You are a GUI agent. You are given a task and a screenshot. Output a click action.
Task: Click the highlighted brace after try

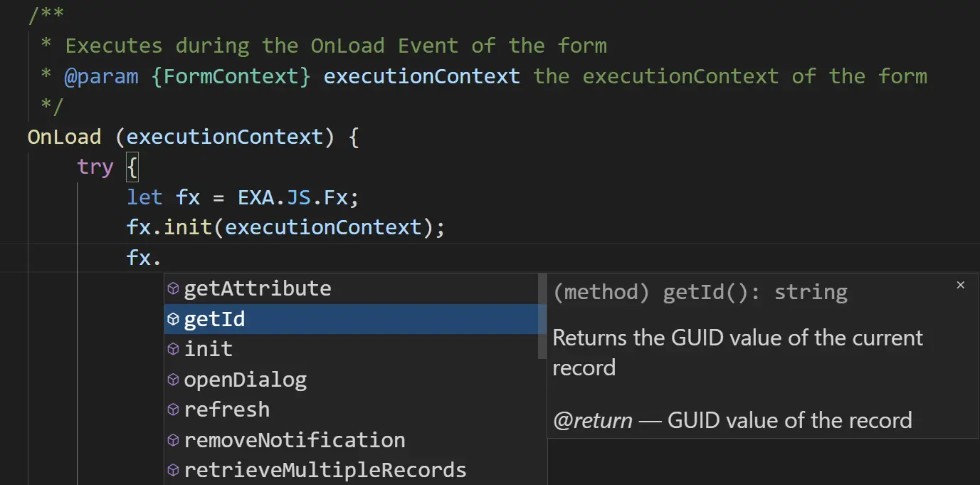coord(132,168)
